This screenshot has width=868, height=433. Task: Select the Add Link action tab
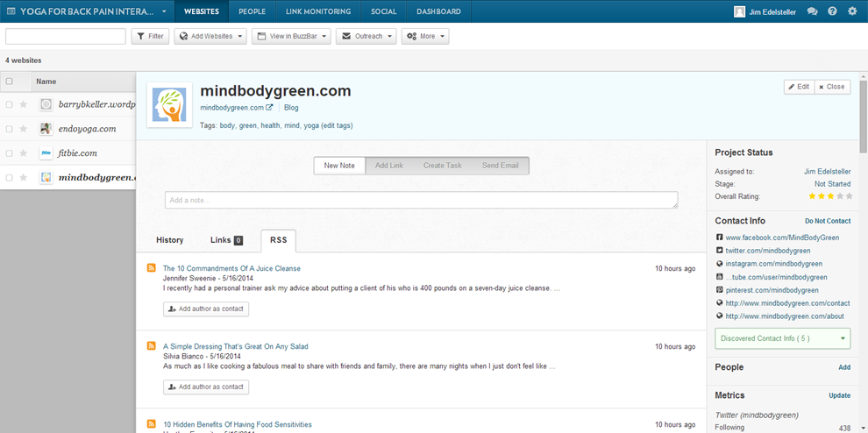coord(389,166)
